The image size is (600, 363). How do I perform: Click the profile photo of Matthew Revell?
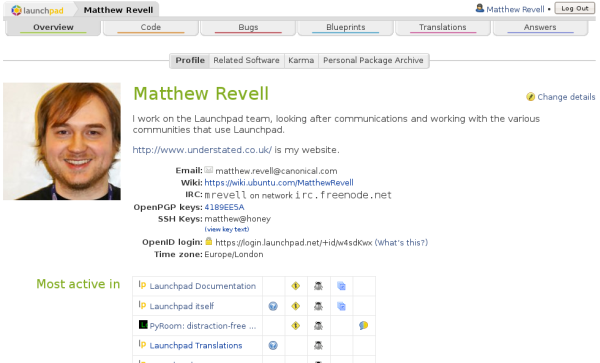point(62,141)
